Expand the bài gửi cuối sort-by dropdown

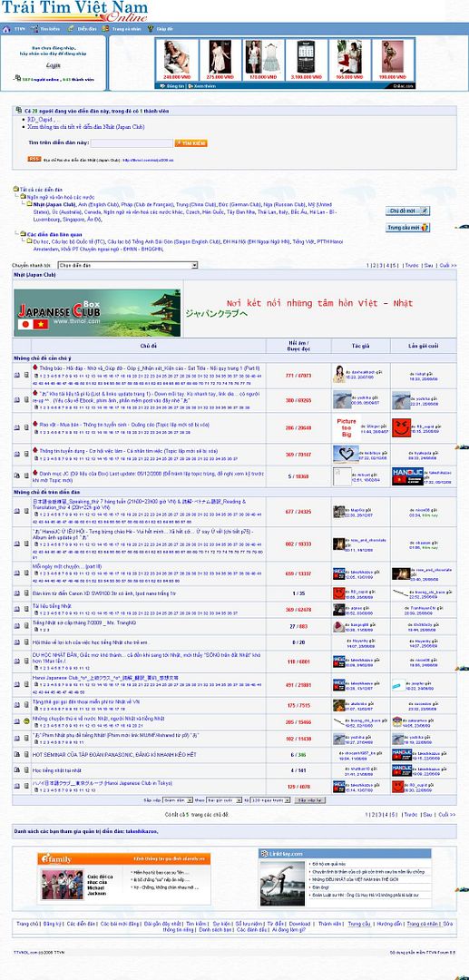click(224, 800)
